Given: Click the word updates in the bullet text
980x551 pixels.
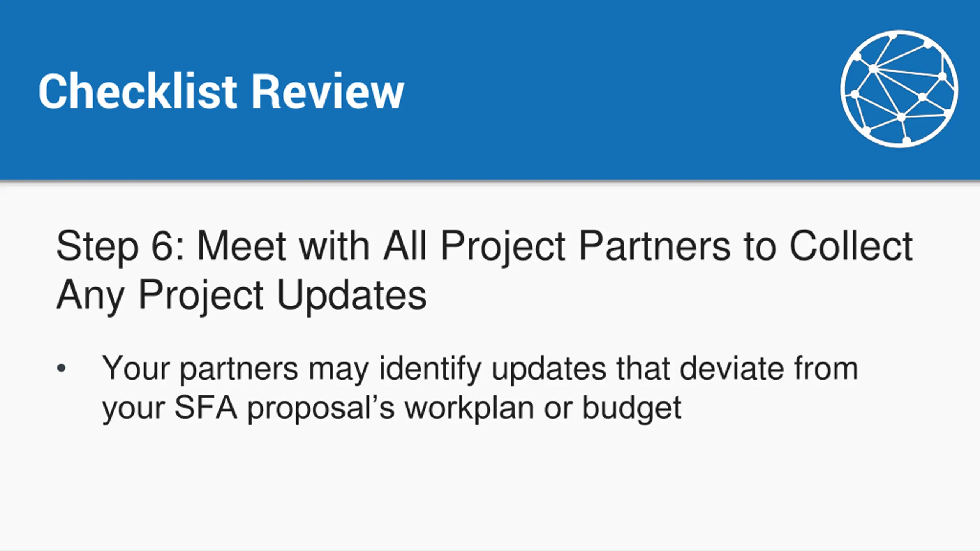Looking at the screenshot, I should pos(549,369).
